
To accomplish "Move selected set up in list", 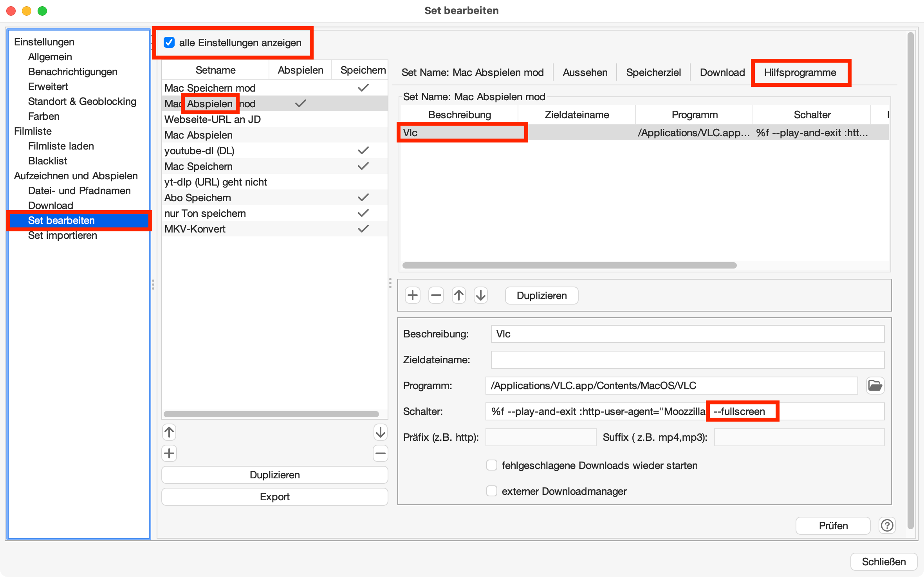I will click(169, 432).
